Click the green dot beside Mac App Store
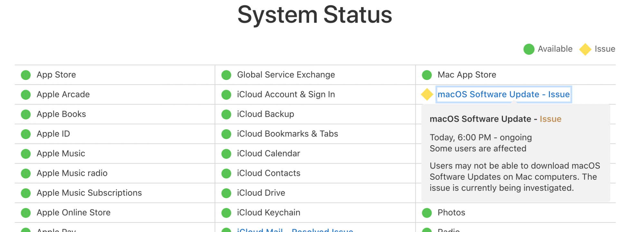The image size is (644, 232). [x=427, y=75]
